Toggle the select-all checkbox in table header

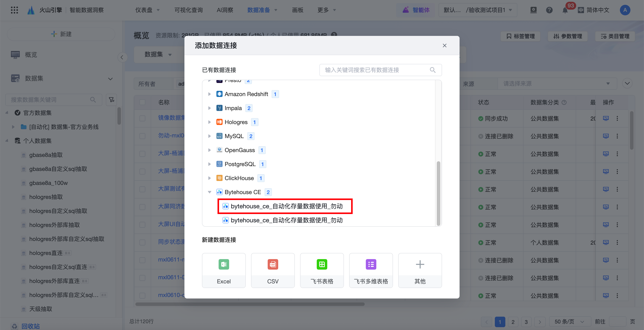point(142,102)
